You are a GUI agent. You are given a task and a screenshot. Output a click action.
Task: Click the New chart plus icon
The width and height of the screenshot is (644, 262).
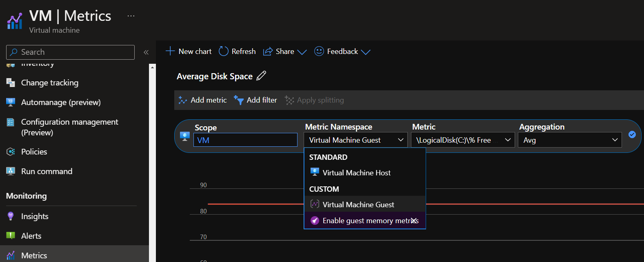tap(170, 51)
